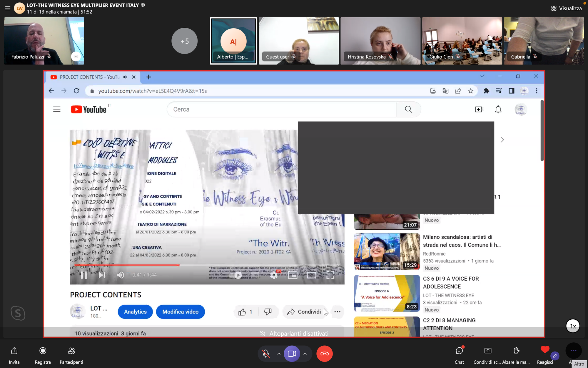Click the Modifica video button

[180, 312]
